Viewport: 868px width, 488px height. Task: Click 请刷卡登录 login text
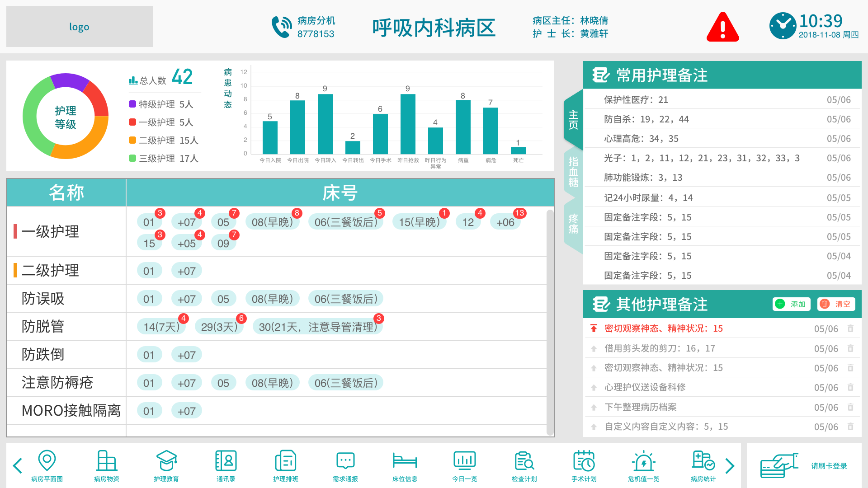tap(829, 466)
